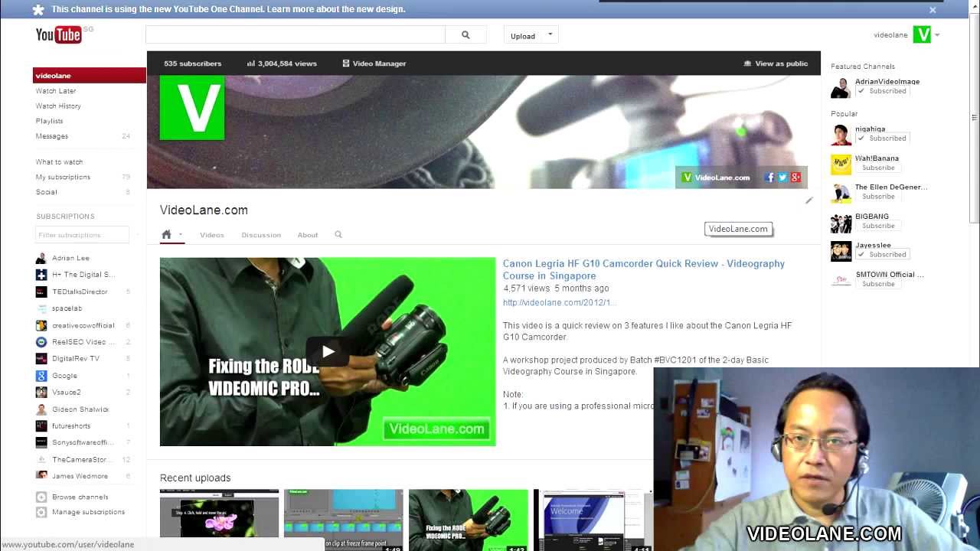
Task: Open Gideon Shalwick subscription icon
Action: (41, 409)
